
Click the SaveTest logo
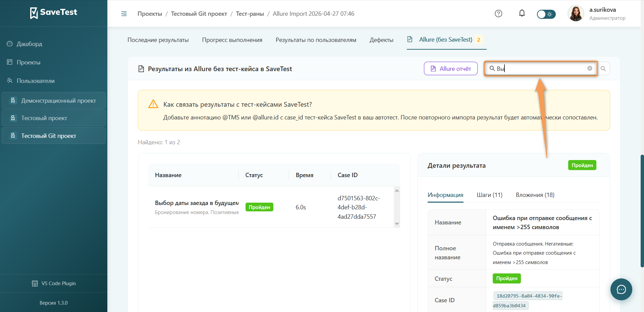(54, 13)
